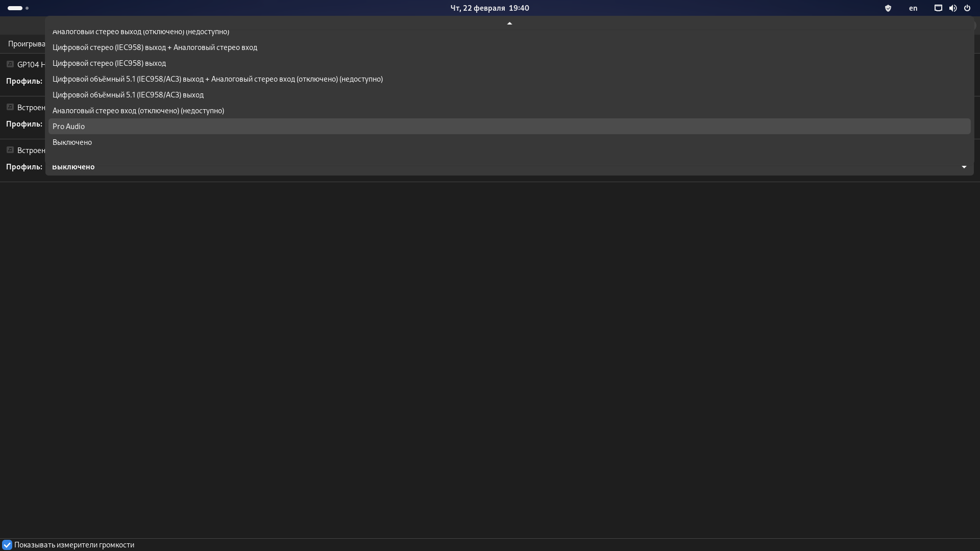
Task: Choose 'Выключено' in the dropdown list
Action: pyautogui.click(x=509, y=142)
